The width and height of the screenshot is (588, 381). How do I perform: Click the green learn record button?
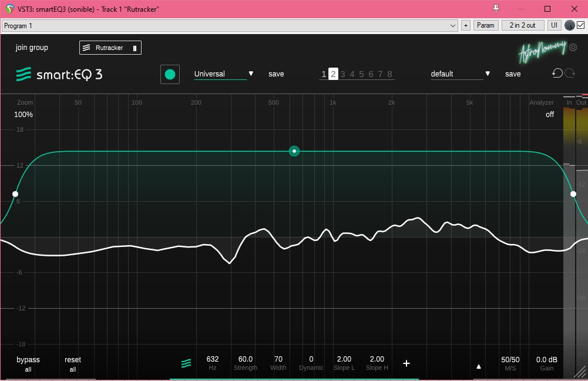[x=170, y=74]
